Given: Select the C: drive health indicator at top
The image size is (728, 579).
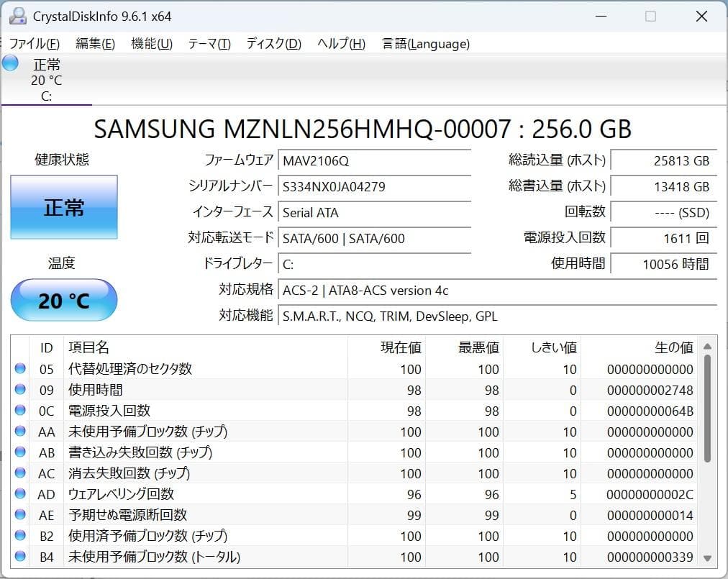Looking at the screenshot, I should tap(46, 79).
